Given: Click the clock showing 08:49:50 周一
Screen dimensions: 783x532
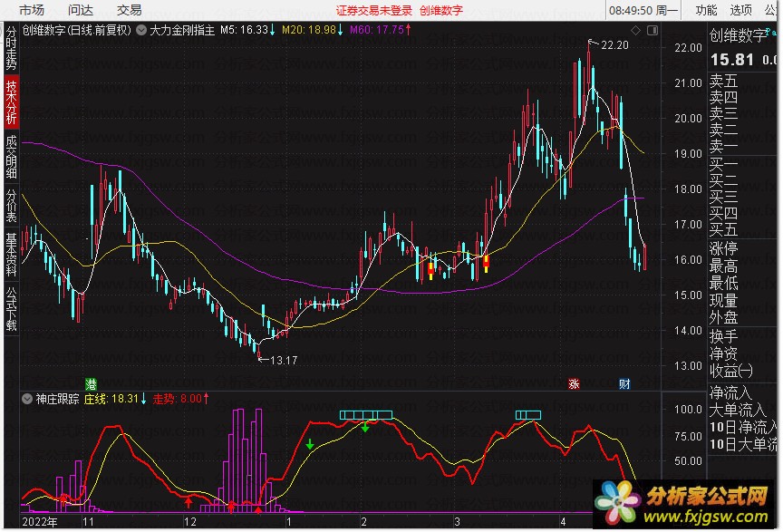Looking at the screenshot, I should pyautogui.click(x=643, y=11).
